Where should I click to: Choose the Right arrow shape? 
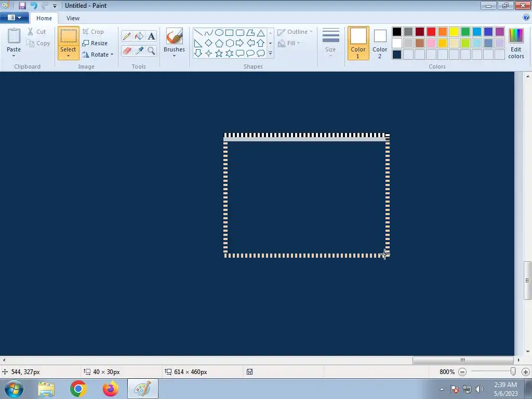pos(240,43)
